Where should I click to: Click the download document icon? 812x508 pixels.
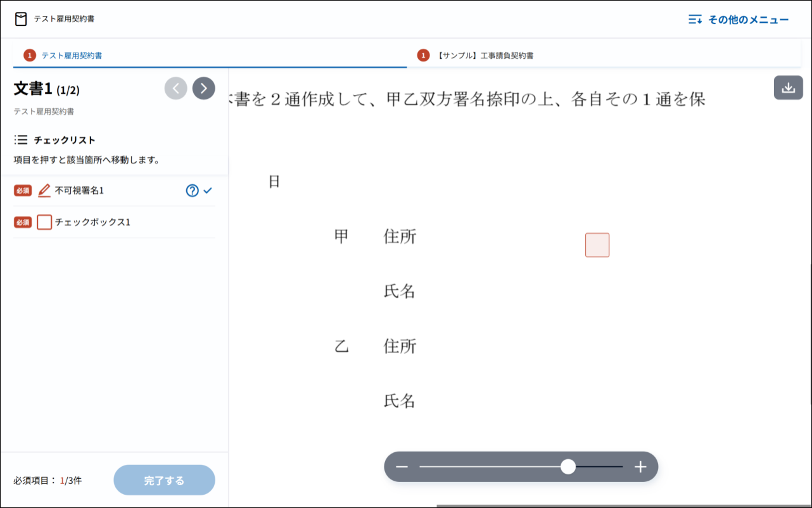(x=788, y=88)
